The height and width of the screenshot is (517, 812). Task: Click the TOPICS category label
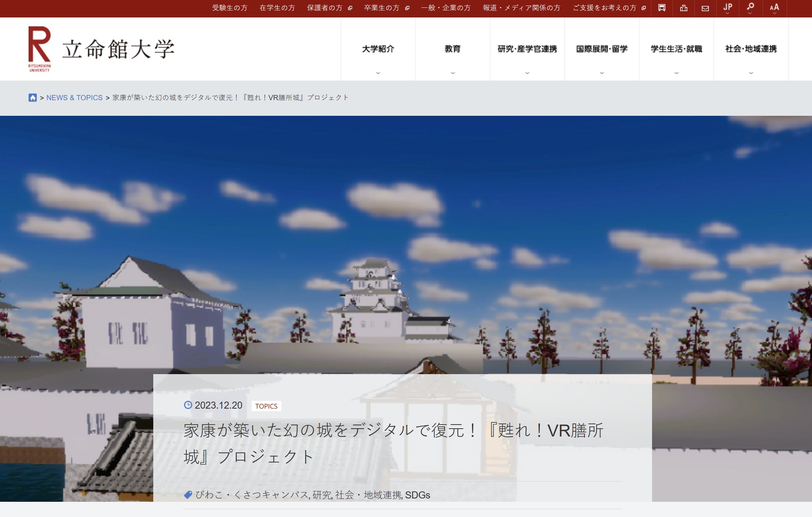pos(266,406)
